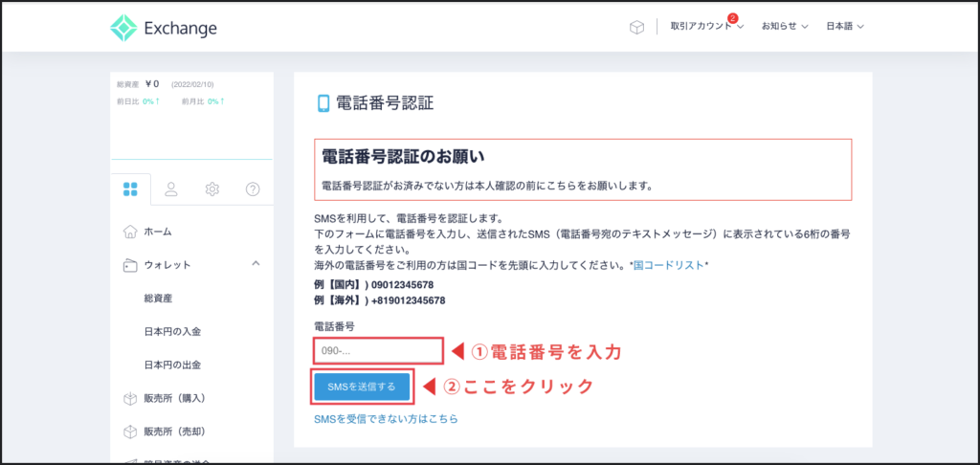Select 日本円の入金 menu item

[172, 332]
